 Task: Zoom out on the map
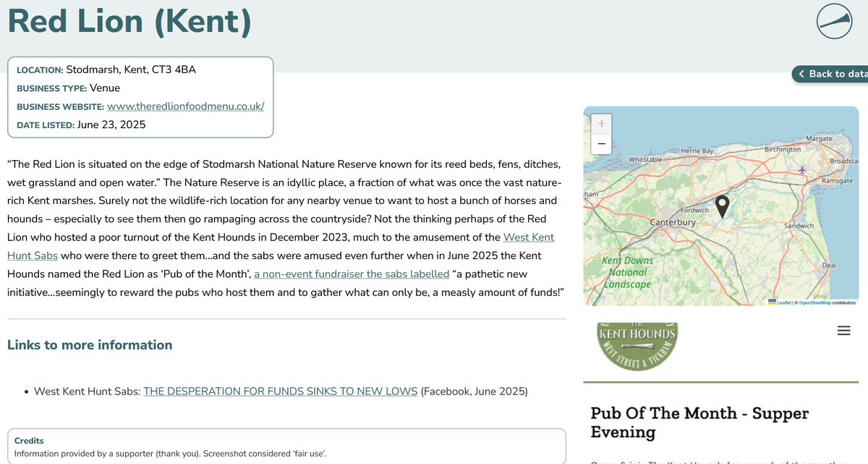600,143
